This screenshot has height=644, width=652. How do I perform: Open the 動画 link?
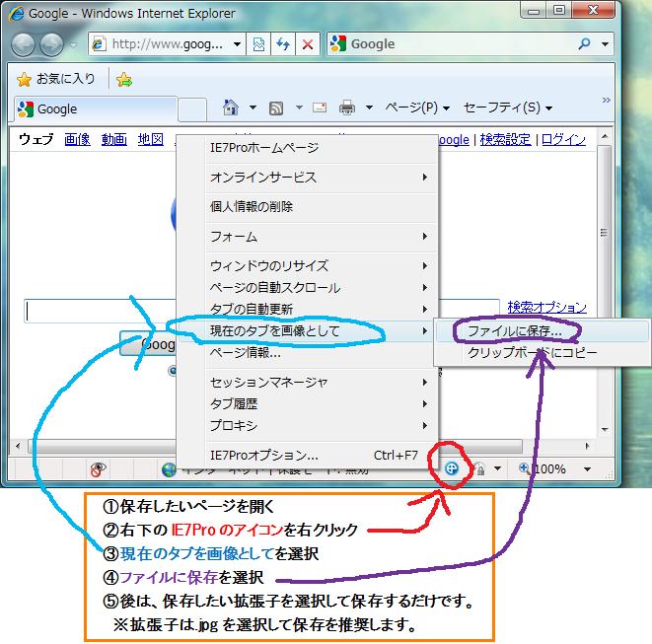click(114, 139)
